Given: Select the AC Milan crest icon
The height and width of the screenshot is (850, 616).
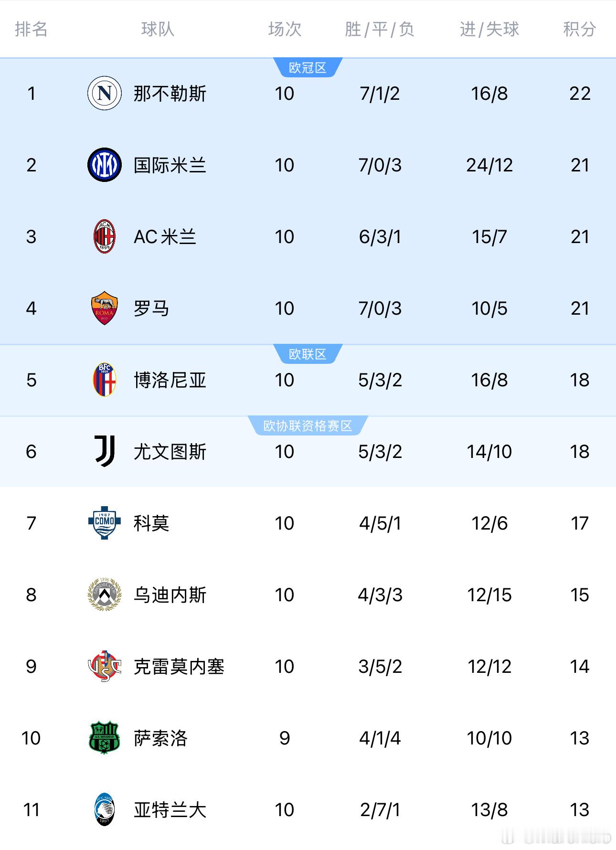Looking at the screenshot, I should pos(104,236).
